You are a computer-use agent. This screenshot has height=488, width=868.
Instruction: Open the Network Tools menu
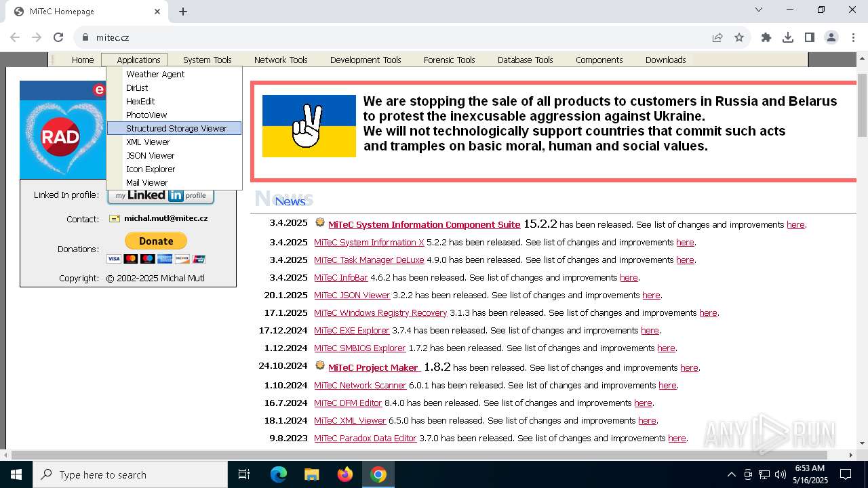pyautogui.click(x=281, y=60)
